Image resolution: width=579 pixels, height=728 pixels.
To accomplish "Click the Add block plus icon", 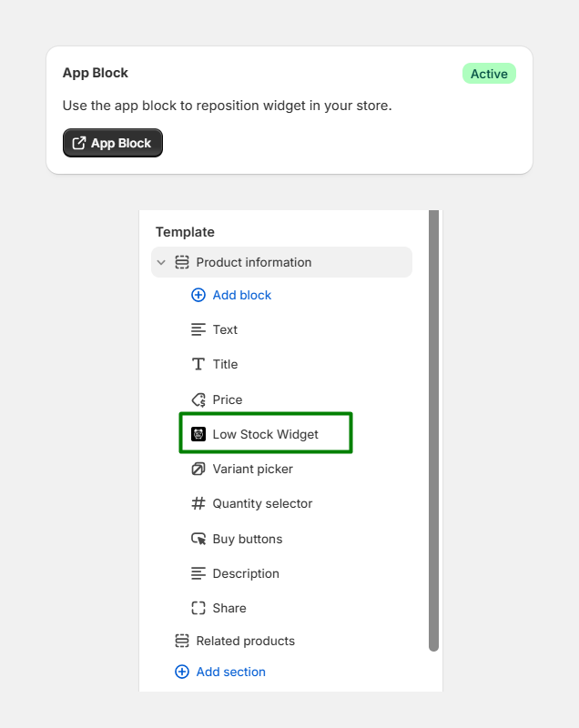I will (198, 295).
